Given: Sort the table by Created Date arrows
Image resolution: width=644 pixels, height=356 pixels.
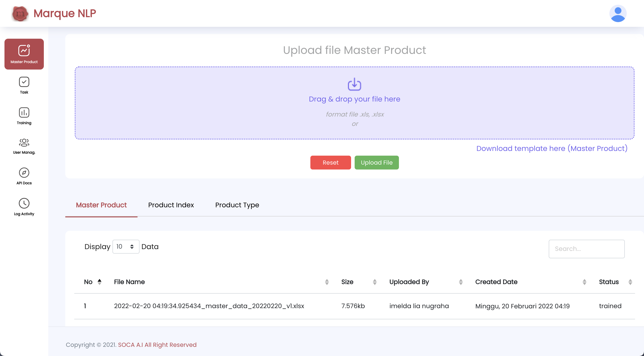Looking at the screenshot, I should point(584,282).
